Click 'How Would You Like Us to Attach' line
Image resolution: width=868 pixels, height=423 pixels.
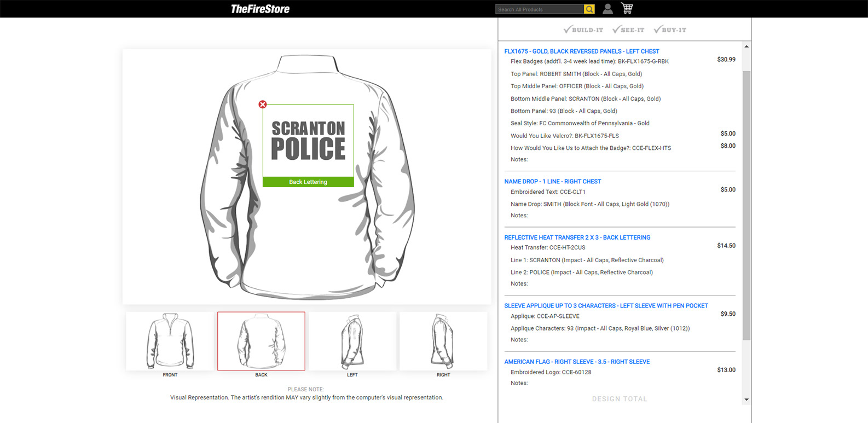591,148
